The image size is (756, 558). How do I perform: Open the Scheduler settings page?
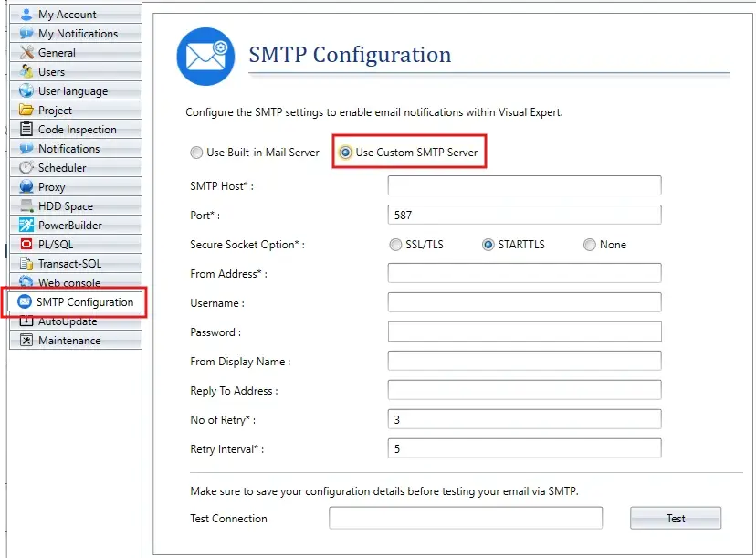click(76, 168)
